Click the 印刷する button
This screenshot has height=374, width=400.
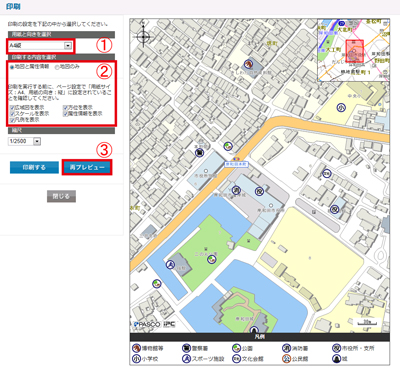tap(34, 167)
